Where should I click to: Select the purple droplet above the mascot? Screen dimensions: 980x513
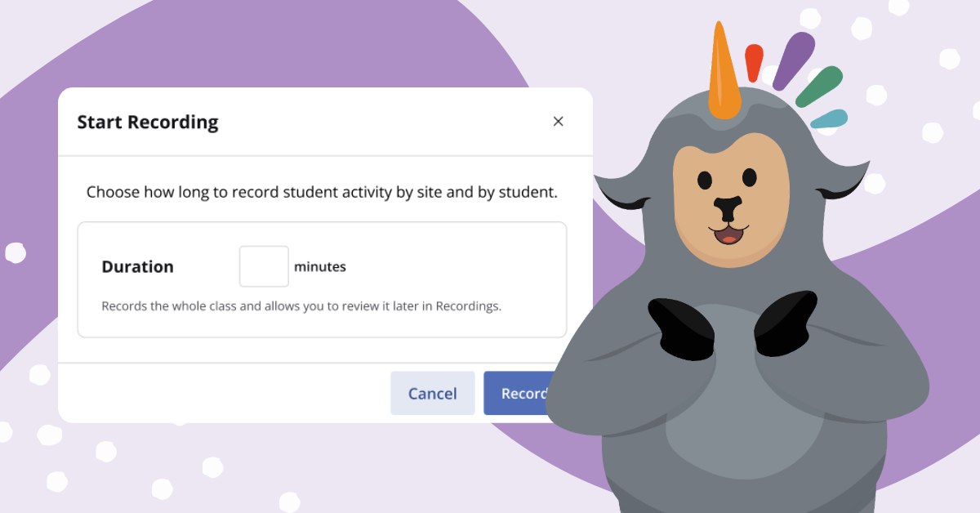pos(793,60)
